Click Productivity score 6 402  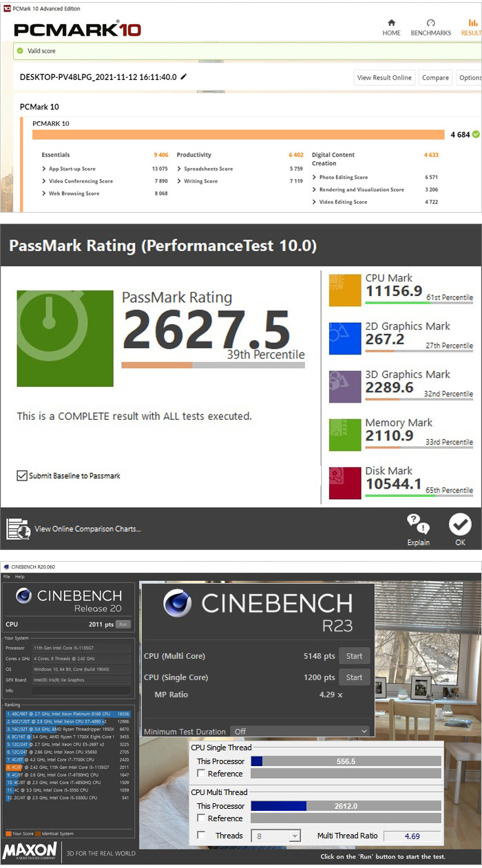point(296,155)
